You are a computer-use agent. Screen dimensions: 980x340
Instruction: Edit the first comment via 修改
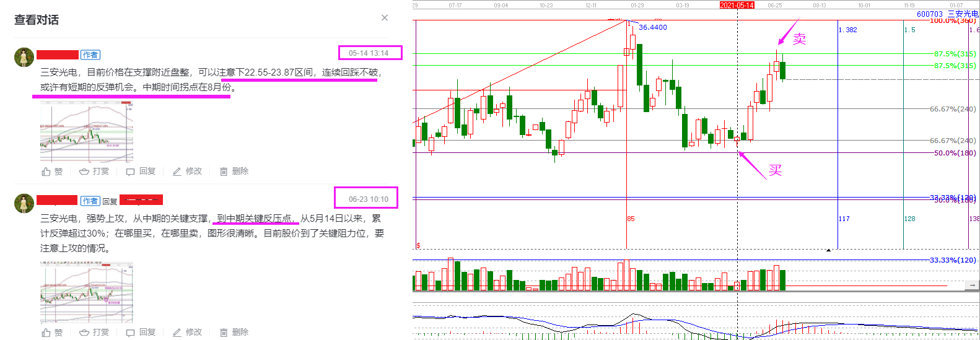point(187,172)
